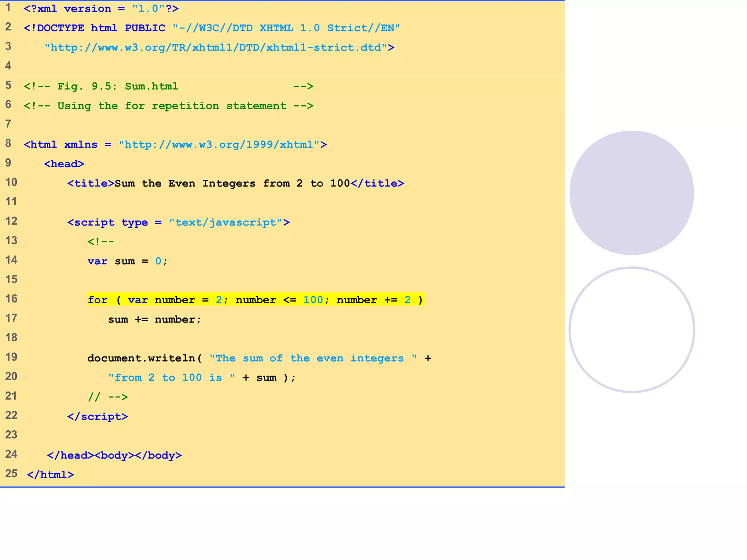Click the string 'The sum of the even integers'

[x=313, y=358]
